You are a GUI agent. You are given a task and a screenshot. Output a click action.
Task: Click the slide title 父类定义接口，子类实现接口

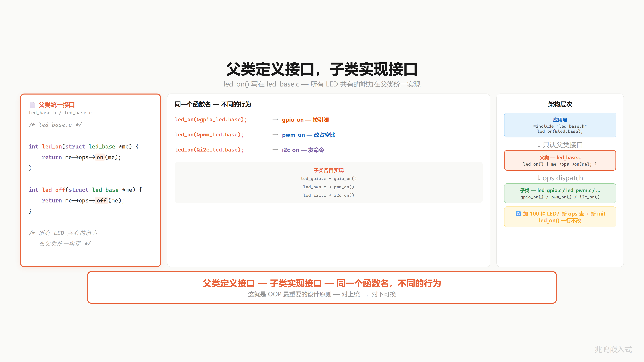[322, 69]
